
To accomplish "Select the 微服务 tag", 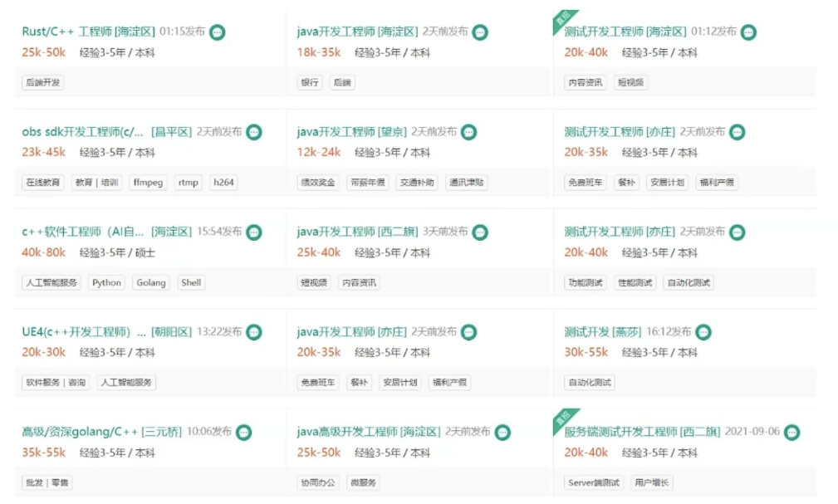I will click(364, 482).
